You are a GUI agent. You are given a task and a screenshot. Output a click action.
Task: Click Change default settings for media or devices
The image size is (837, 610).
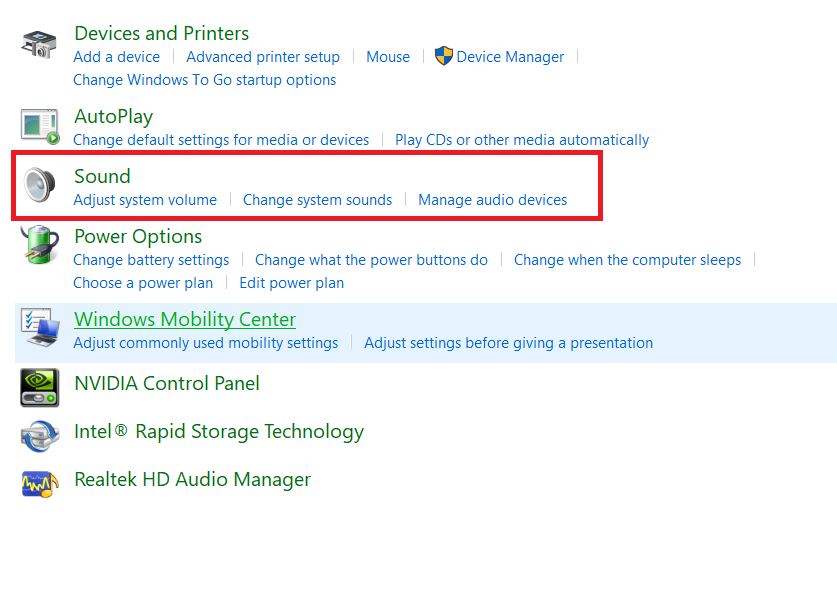pyautogui.click(x=221, y=140)
